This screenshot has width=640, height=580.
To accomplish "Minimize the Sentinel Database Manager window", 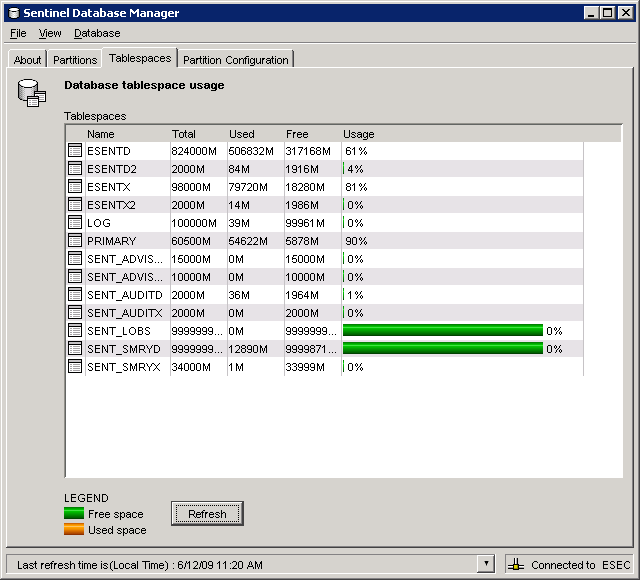I will click(x=591, y=13).
